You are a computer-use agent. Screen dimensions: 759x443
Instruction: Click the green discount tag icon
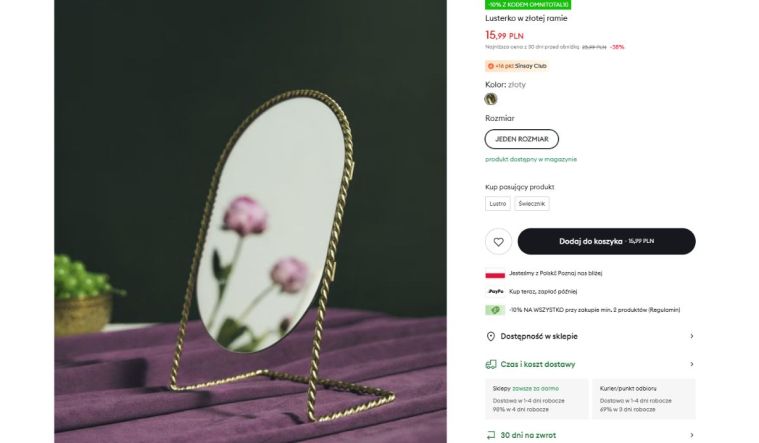point(495,310)
